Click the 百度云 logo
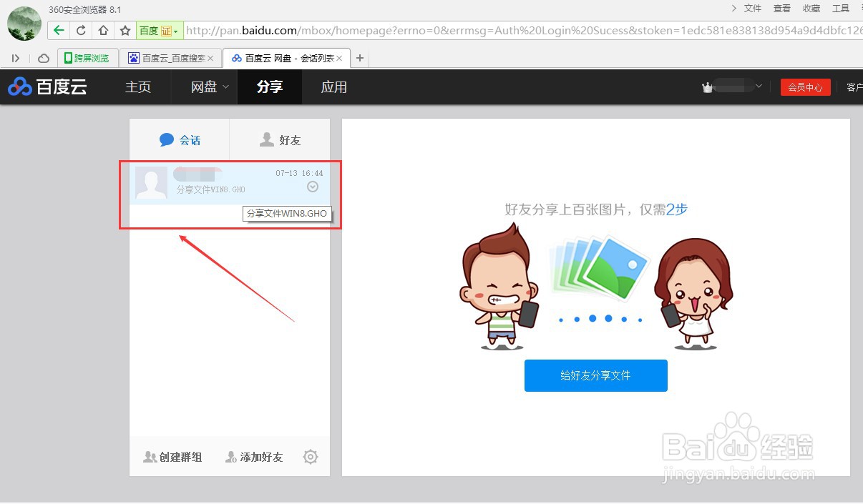Image resolution: width=863 pixels, height=504 pixels. point(47,87)
